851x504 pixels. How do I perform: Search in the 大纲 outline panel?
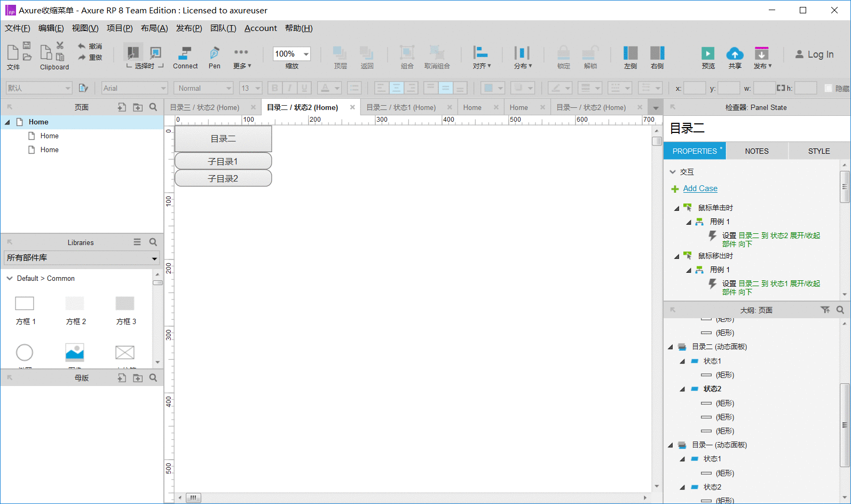[840, 310]
